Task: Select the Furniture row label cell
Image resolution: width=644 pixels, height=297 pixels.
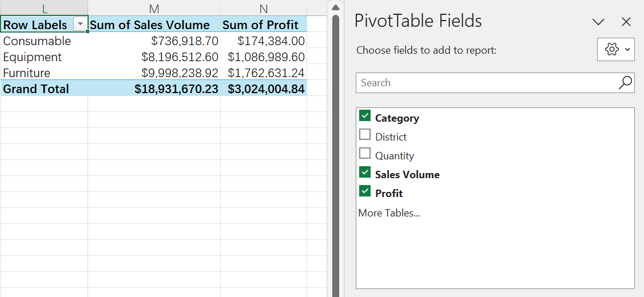Action: click(x=27, y=73)
